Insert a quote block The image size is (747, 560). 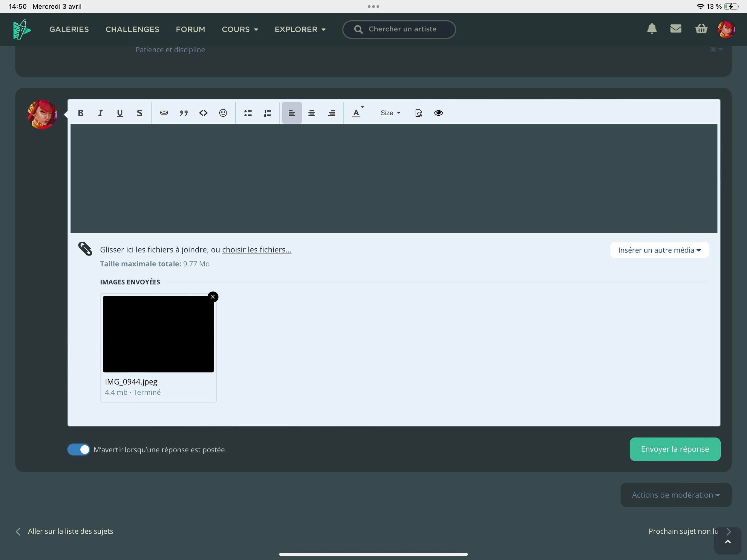point(183,113)
